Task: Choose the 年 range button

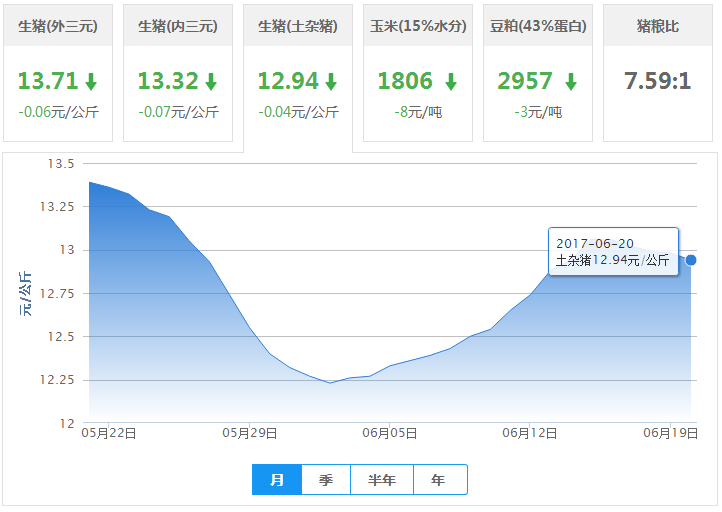Action: 439,480
